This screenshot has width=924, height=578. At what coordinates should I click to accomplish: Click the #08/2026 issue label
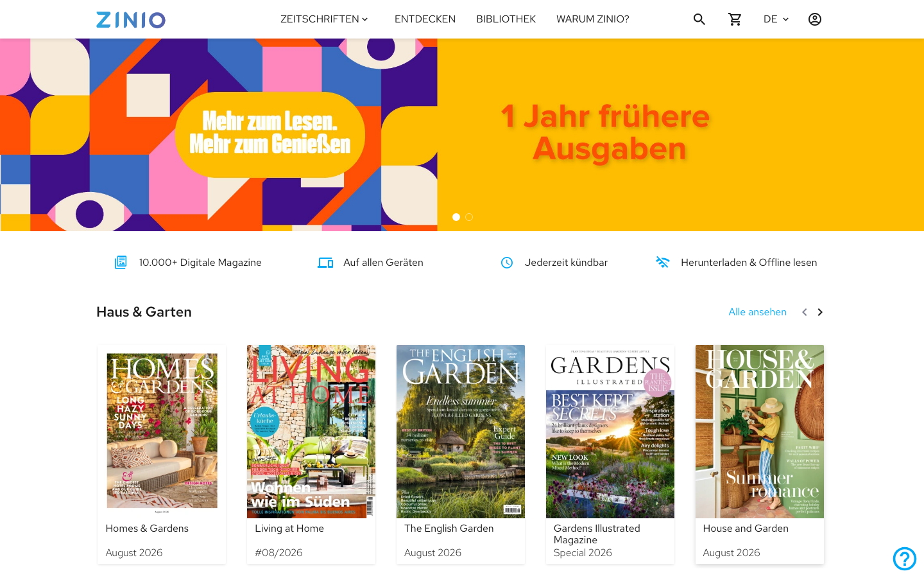coord(278,553)
